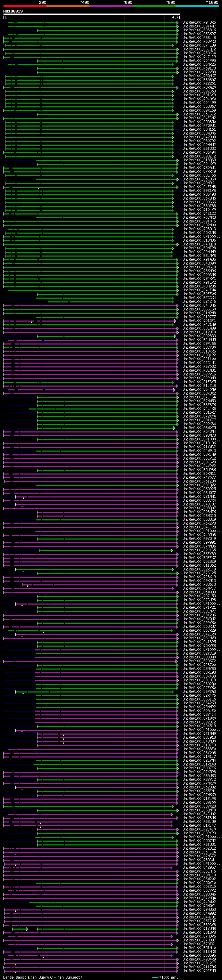Image resolution: width=222 pixels, height=980 pixels.
Task: Open hit UniRef100_P35493
Action: pyautogui.click(x=199, y=194)
